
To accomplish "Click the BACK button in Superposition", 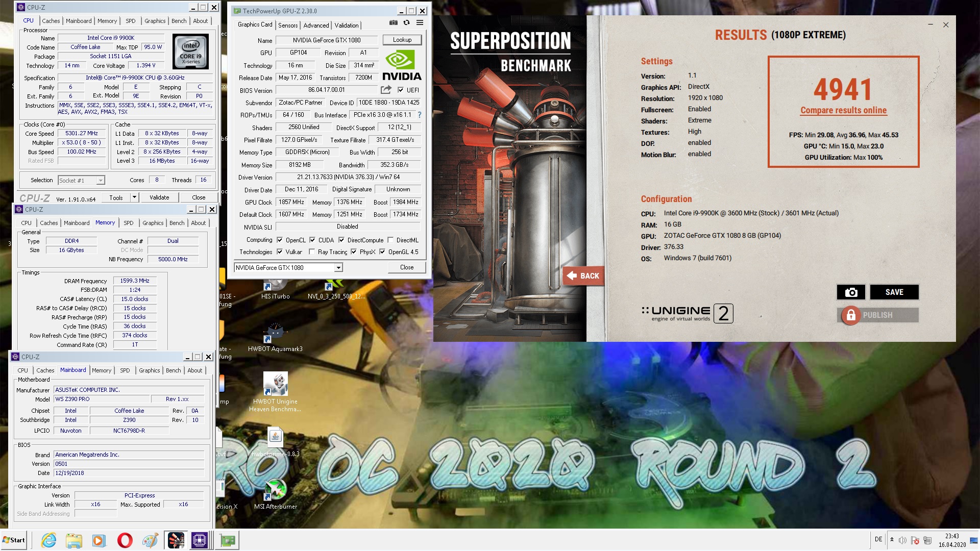I will click(x=584, y=275).
